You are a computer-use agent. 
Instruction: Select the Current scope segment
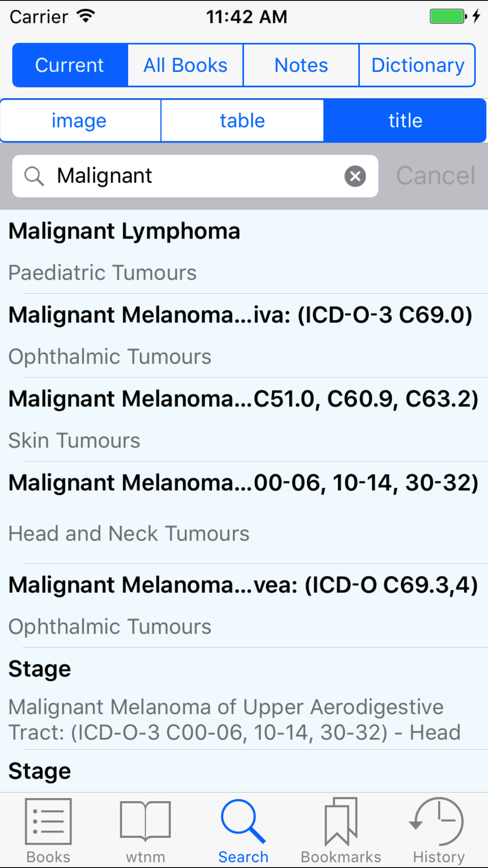(70, 65)
